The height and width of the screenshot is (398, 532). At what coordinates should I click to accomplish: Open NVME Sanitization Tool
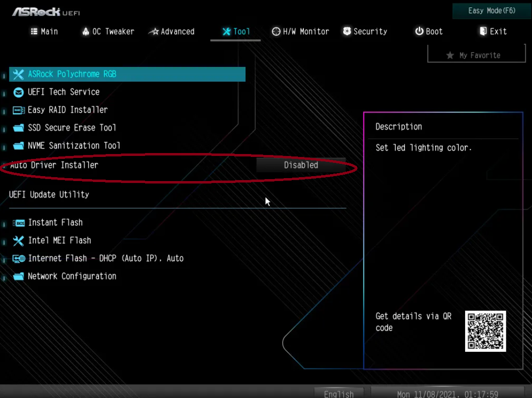(74, 146)
